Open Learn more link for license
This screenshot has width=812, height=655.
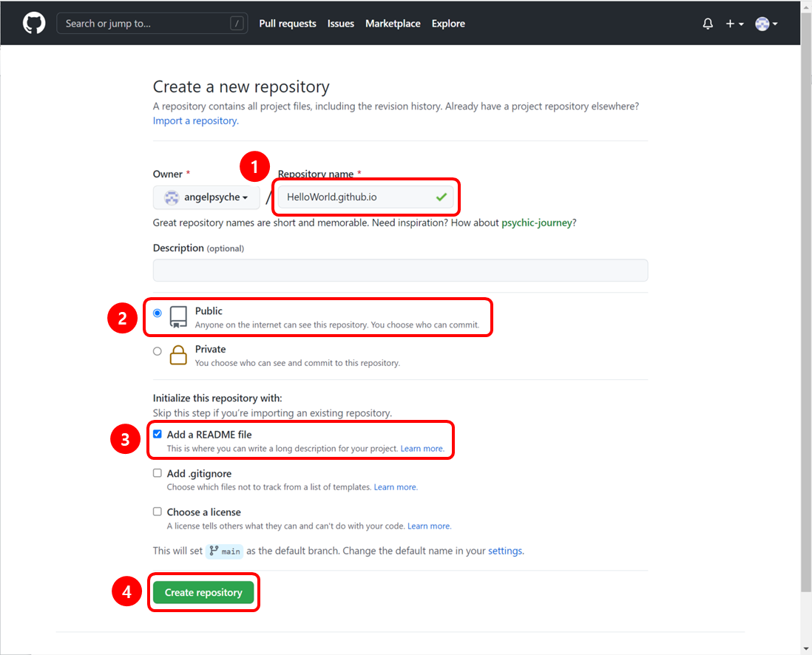pos(430,526)
